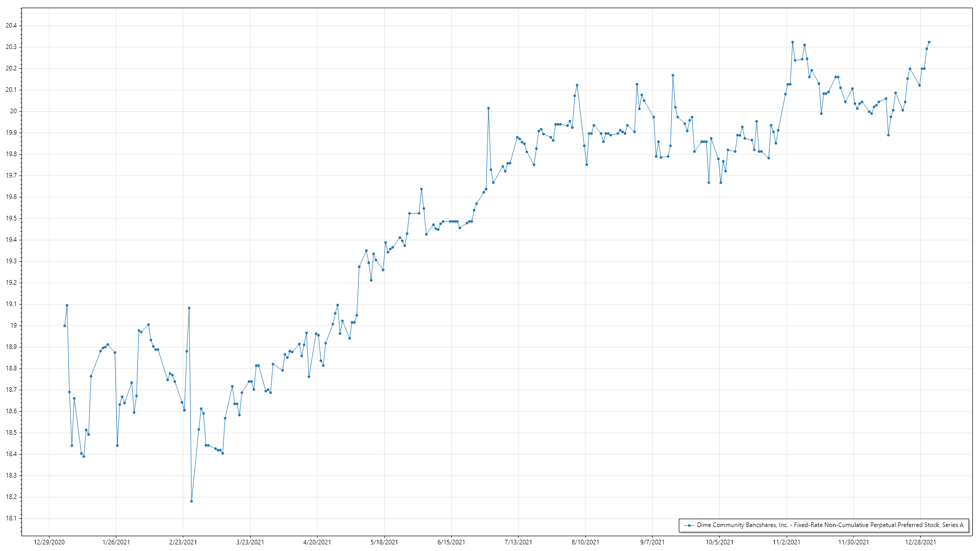Click the 20 y-axis label
The height and width of the screenshot is (551, 980).
click(14, 111)
